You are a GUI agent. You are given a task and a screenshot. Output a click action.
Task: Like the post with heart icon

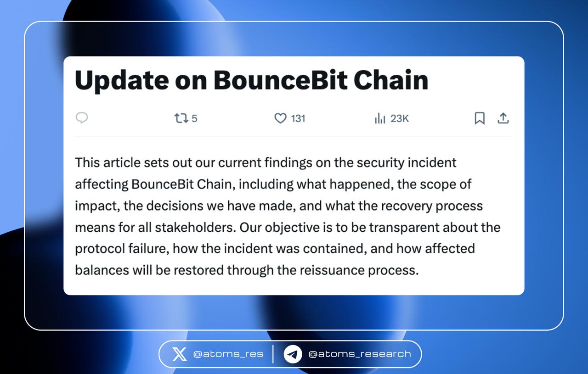(280, 118)
